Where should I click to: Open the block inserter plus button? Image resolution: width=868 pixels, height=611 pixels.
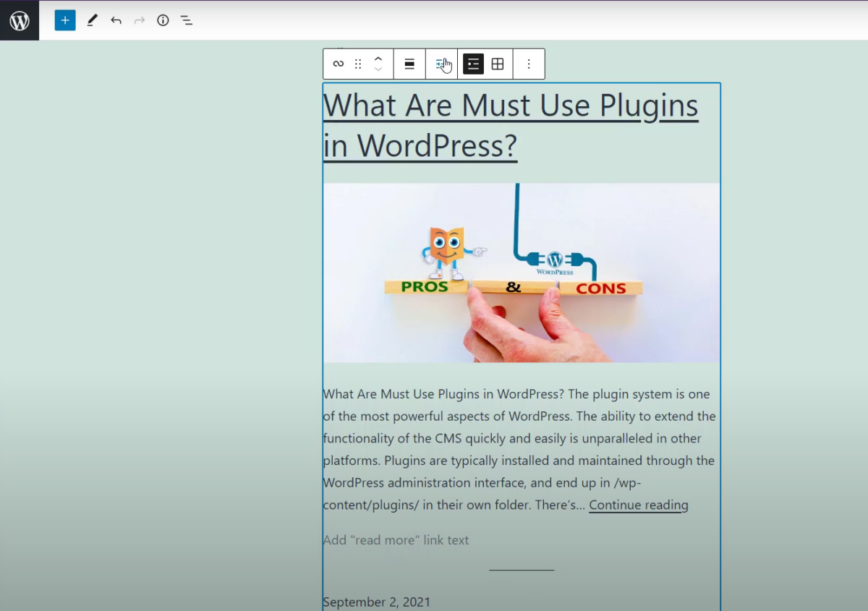click(65, 20)
